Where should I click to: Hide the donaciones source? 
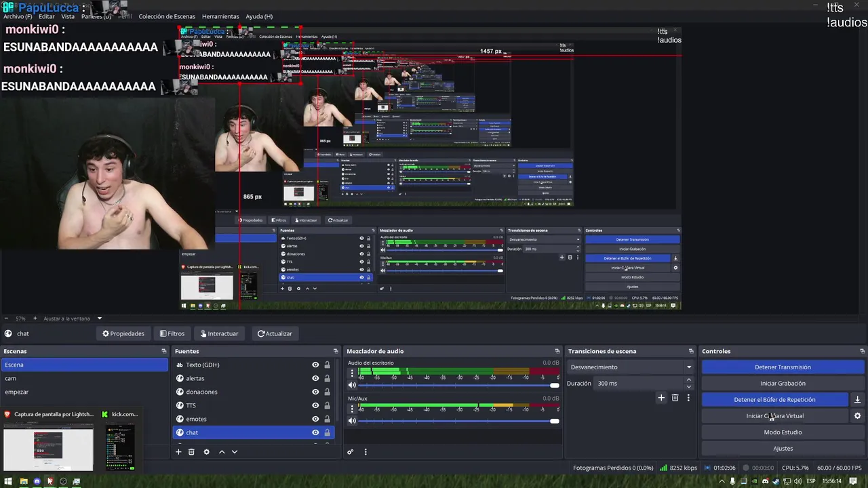[x=315, y=392]
